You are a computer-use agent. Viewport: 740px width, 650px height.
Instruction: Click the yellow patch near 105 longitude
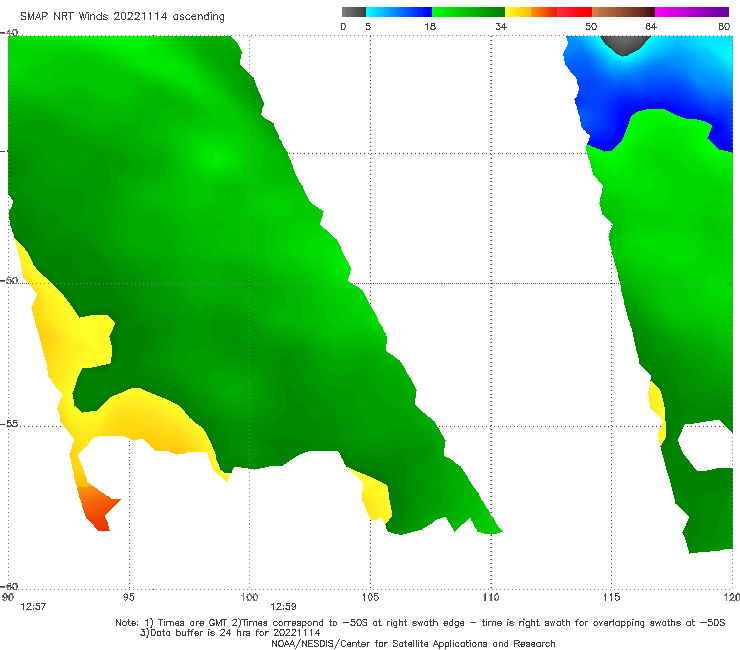(376, 498)
